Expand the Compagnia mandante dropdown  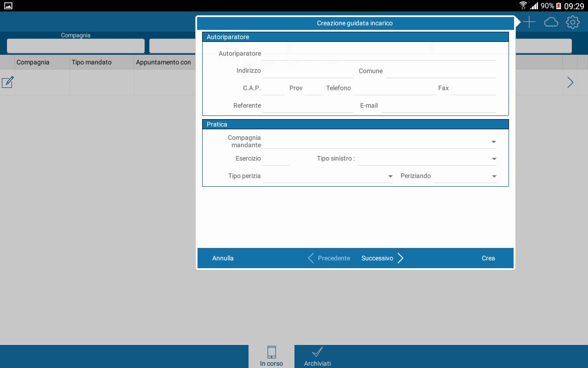tap(493, 142)
